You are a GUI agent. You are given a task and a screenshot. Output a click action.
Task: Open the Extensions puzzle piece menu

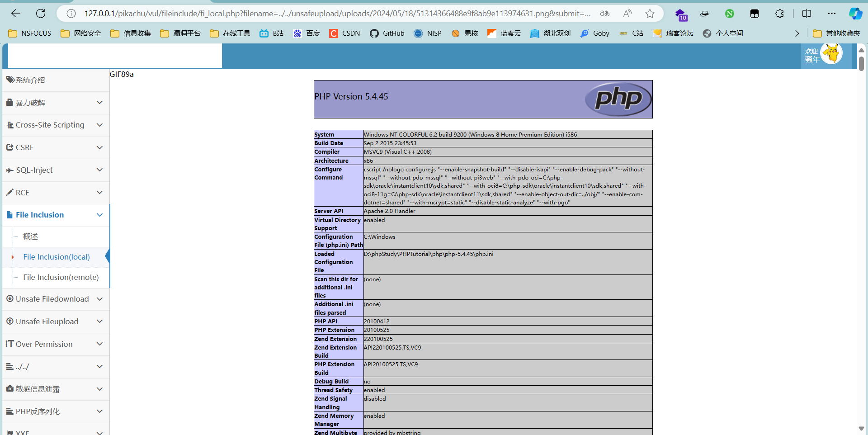tap(779, 14)
